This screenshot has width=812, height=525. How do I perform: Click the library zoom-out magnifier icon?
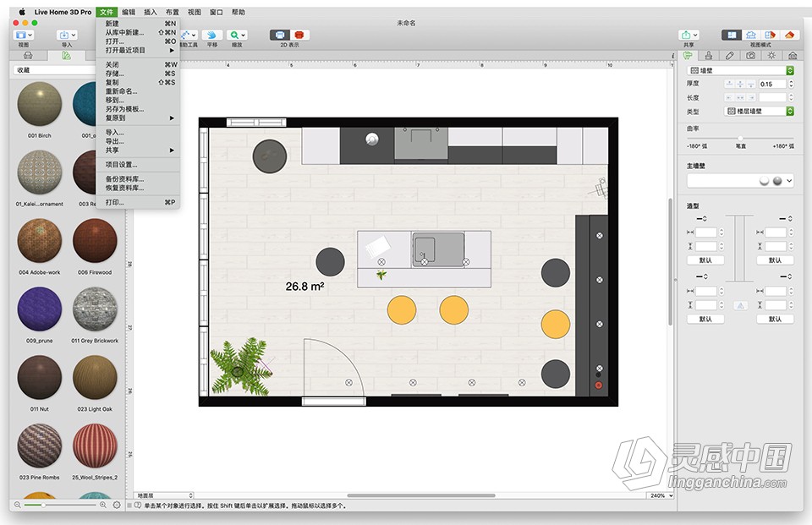click(18, 505)
